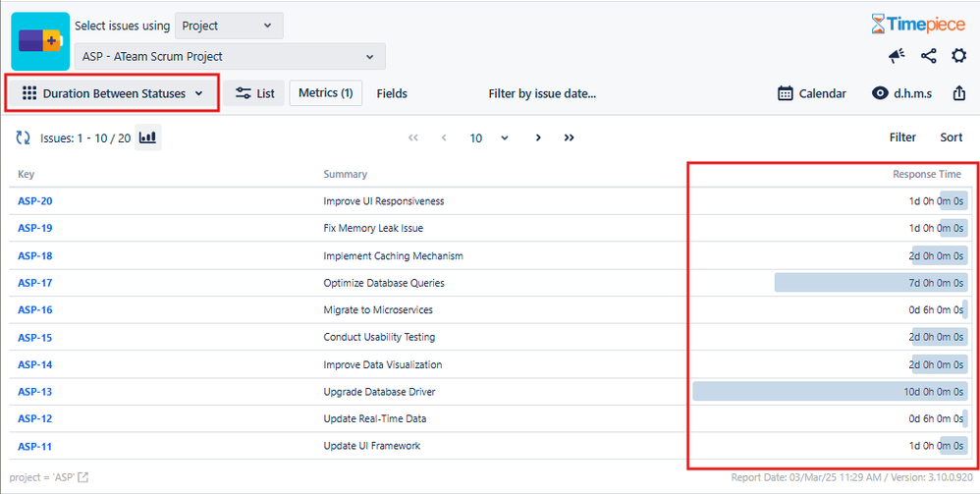The height and width of the screenshot is (494, 980).
Task: Open the Filter option
Action: click(x=902, y=137)
